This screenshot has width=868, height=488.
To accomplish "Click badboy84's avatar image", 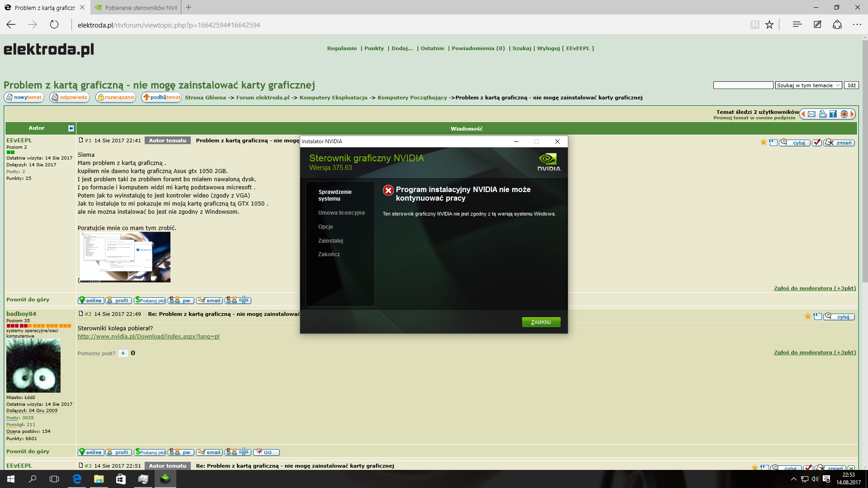I will [x=33, y=366].
